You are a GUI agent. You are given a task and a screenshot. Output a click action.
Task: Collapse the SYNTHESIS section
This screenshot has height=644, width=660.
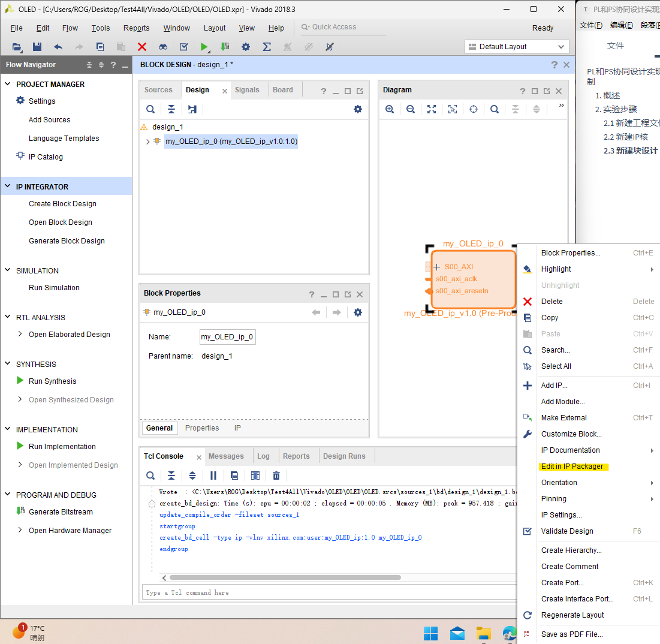8,363
